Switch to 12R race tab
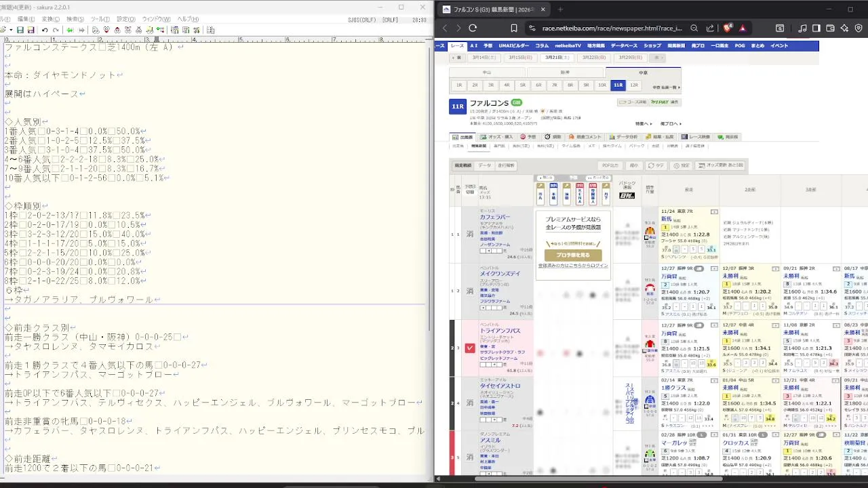 [634, 85]
